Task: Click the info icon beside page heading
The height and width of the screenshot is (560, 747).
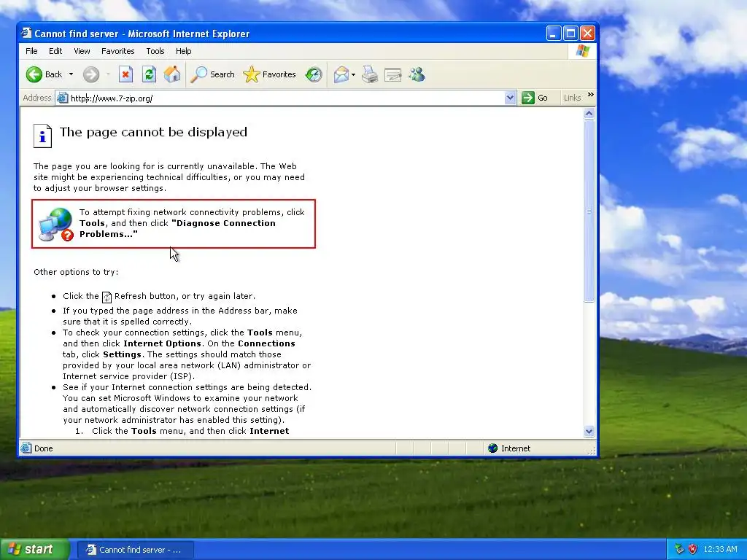Action: [42, 136]
